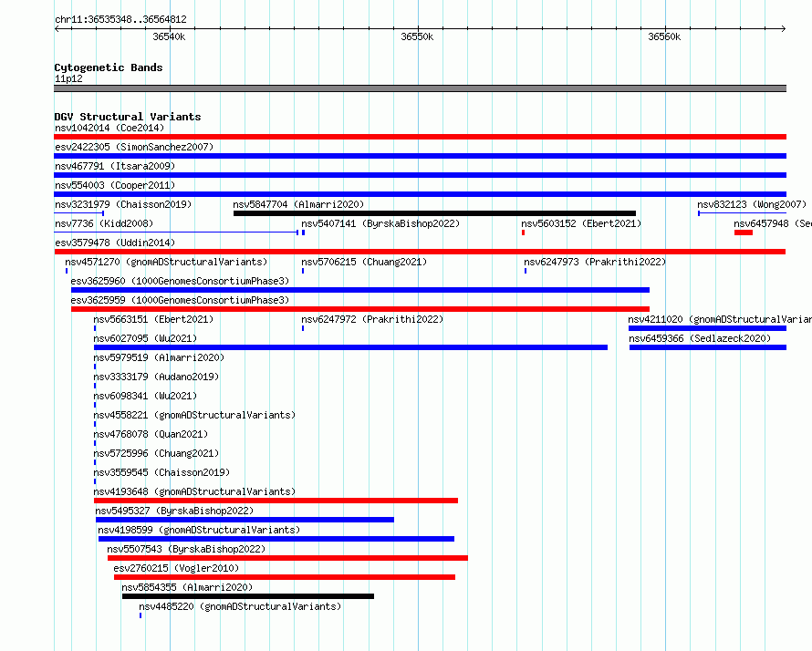Click the red bar under esv3625959
The height and width of the screenshot is (651, 812).
360,309
